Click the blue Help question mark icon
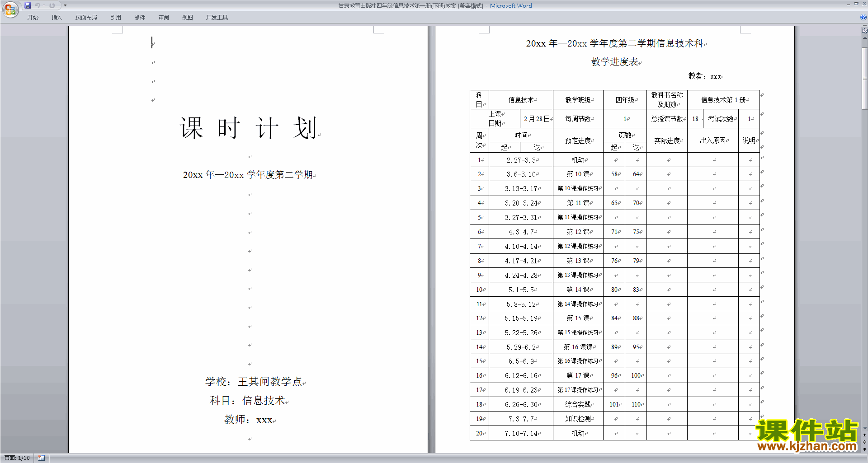 pos(863,18)
